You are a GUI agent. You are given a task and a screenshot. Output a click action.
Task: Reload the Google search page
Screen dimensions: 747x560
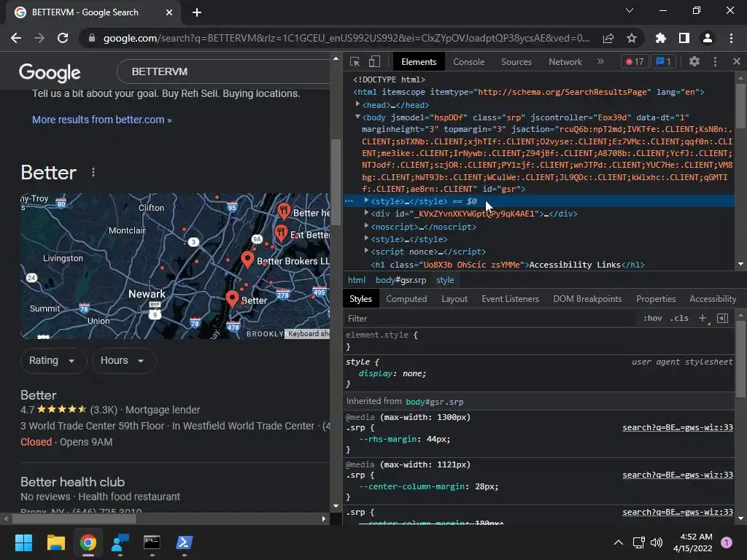click(x=63, y=38)
